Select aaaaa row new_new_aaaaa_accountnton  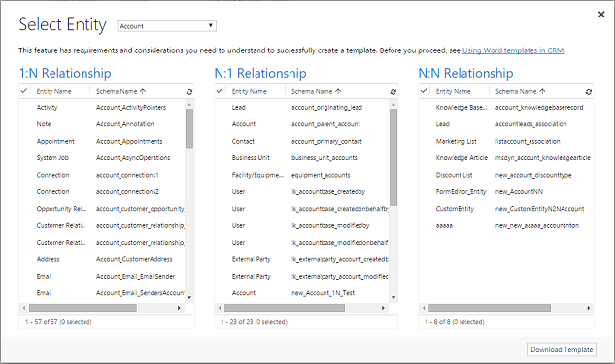tap(506, 226)
